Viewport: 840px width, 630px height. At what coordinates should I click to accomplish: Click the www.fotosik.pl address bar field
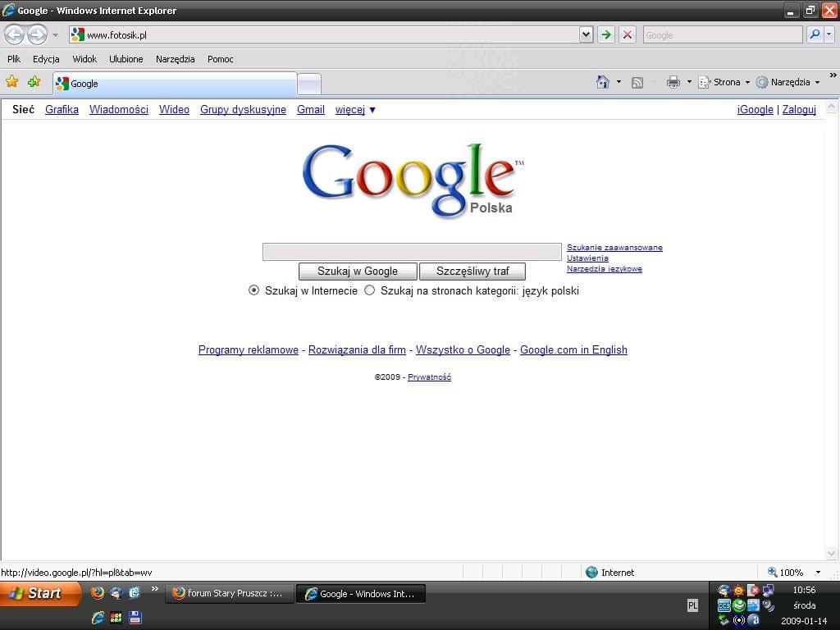point(325,34)
